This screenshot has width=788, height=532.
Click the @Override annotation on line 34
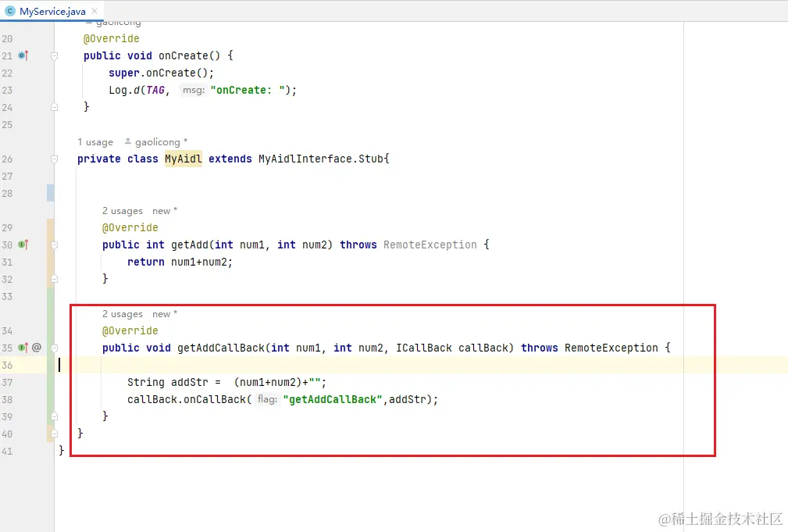pyautogui.click(x=130, y=331)
